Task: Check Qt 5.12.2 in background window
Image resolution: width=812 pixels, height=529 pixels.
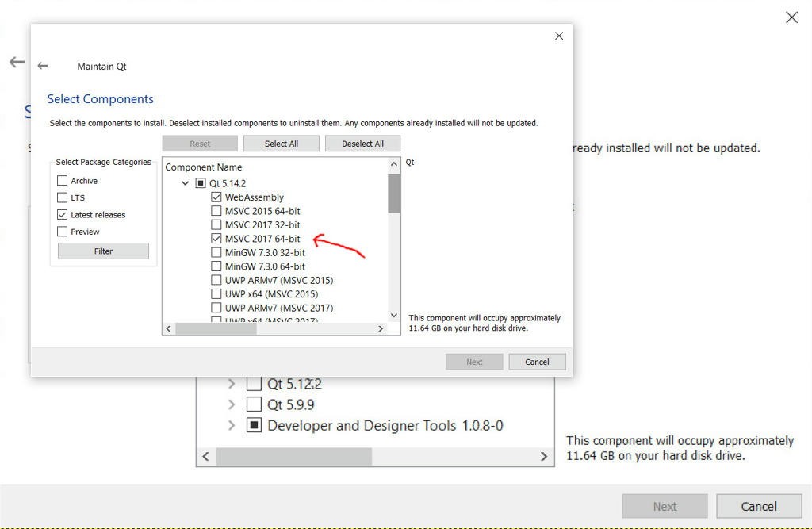Action: pos(254,384)
